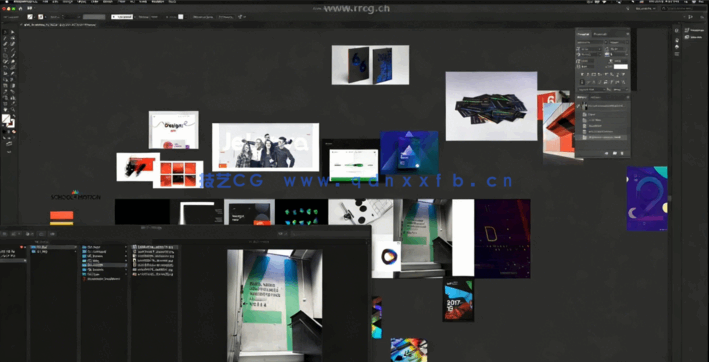
Task: Select the Rotate tool
Action: point(5,66)
